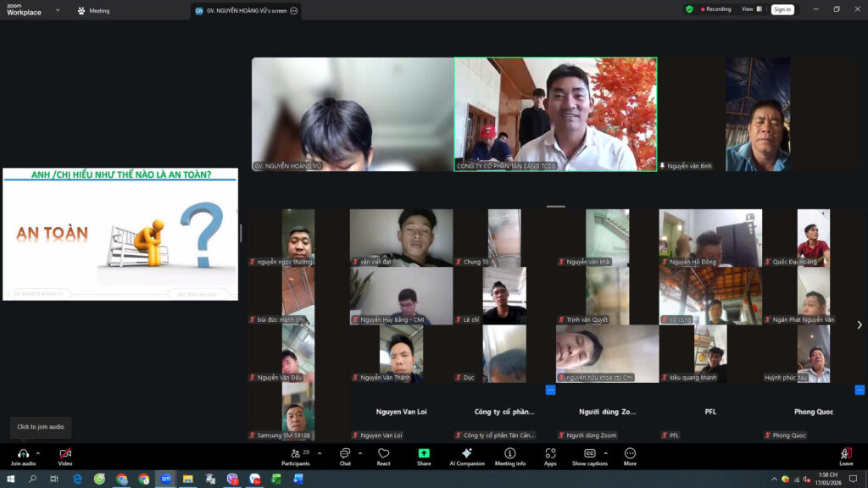868x488 pixels.
Task: Select the Meeting tab
Action: coord(93,11)
